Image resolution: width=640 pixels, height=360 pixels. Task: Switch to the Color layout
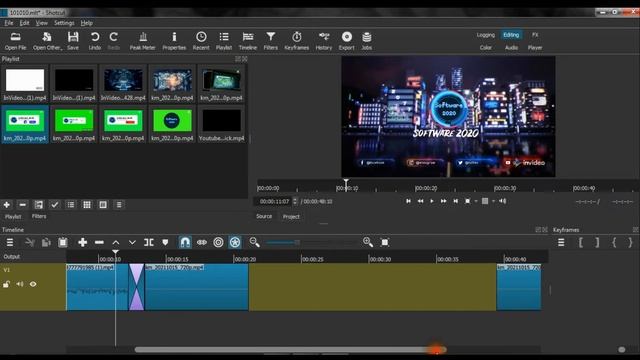pos(486,48)
